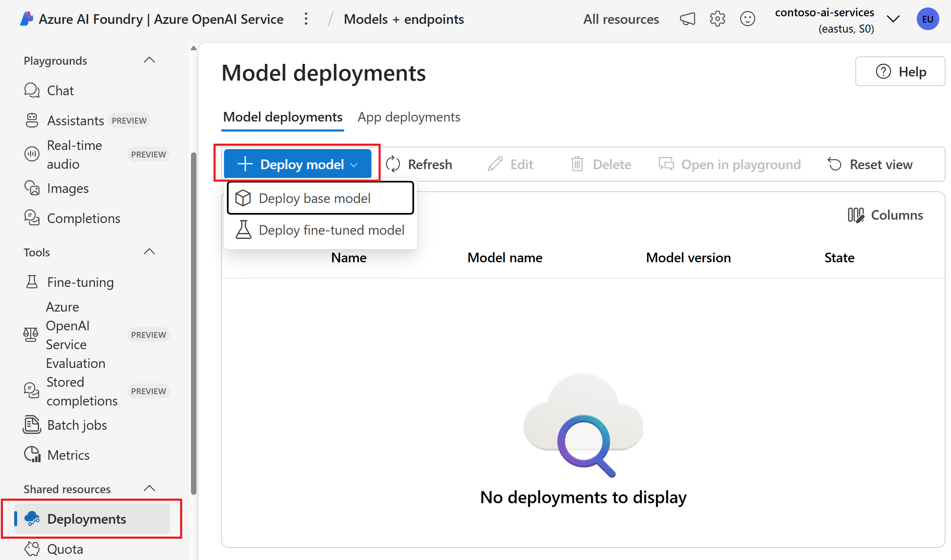Collapse the Playgrounds section
The height and width of the screenshot is (560, 951).
(x=149, y=61)
